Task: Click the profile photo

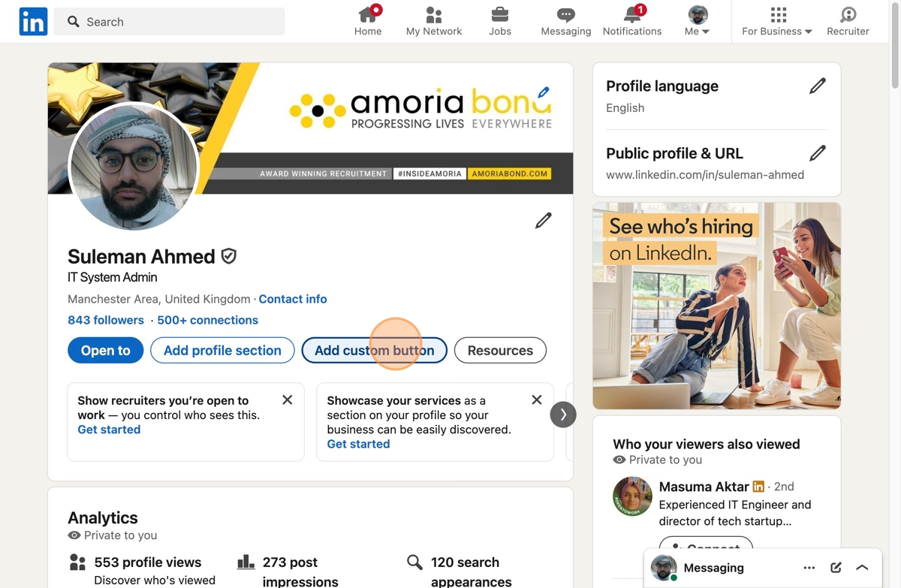Action: pos(134,167)
